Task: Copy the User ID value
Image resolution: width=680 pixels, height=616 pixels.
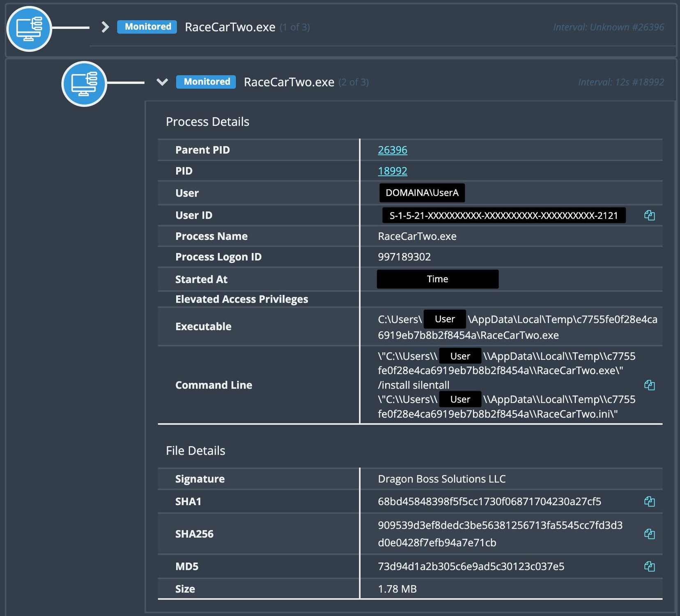Action: tap(649, 215)
